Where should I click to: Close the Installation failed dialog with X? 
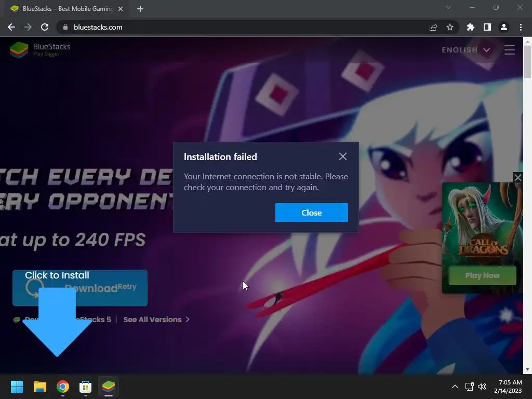coord(343,156)
